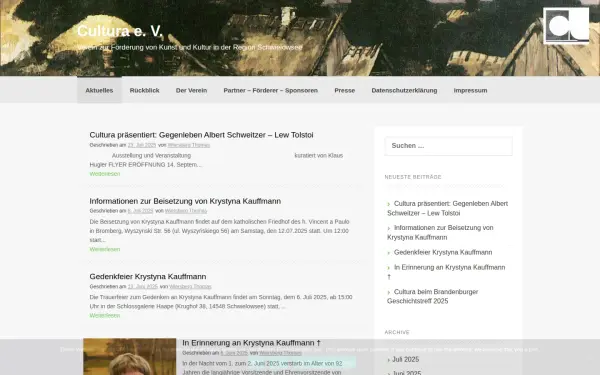
Task: Click author link on Beisetzung post
Action: pyautogui.click(x=186, y=211)
